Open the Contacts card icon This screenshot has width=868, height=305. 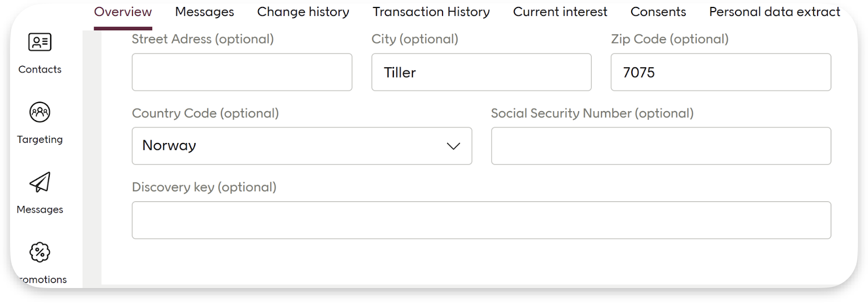tap(40, 42)
